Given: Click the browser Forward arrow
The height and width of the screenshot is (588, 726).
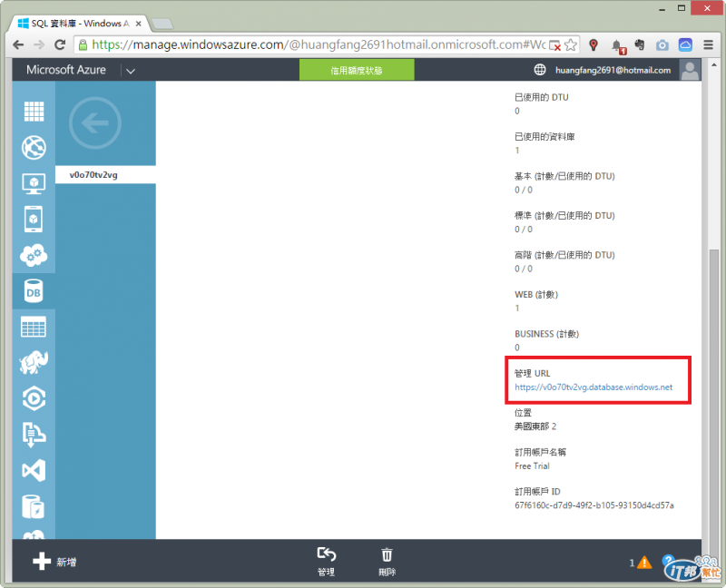Looking at the screenshot, I should pyautogui.click(x=39, y=44).
